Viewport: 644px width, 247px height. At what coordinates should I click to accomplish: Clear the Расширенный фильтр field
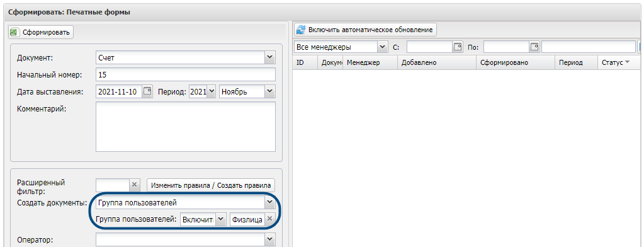click(x=135, y=185)
